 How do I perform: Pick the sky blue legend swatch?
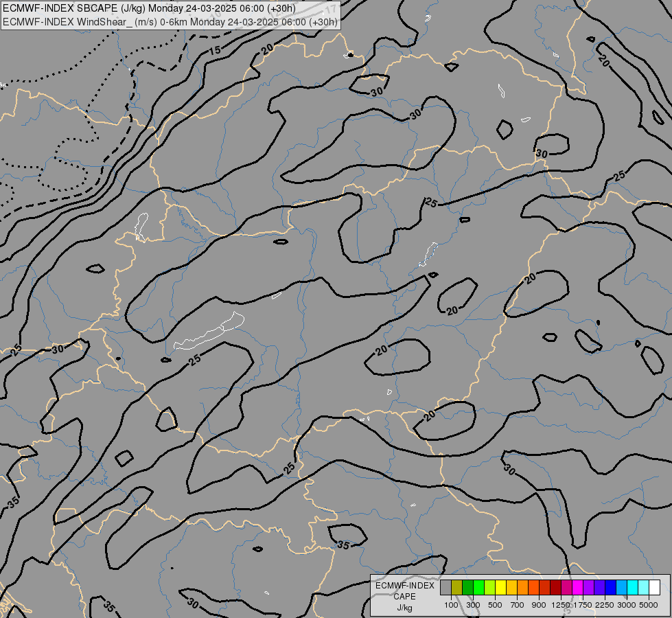pyautogui.click(x=622, y=587)
